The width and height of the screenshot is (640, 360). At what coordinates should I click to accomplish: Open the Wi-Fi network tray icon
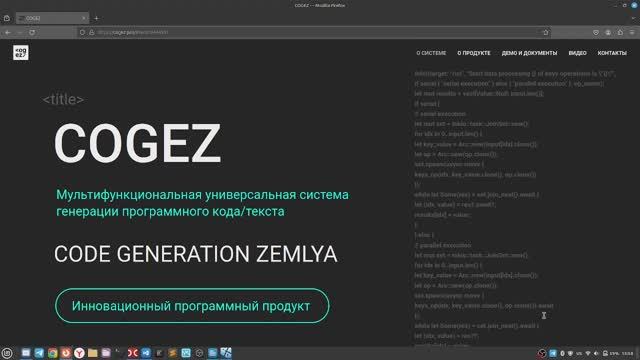click(x=588, y=353)
